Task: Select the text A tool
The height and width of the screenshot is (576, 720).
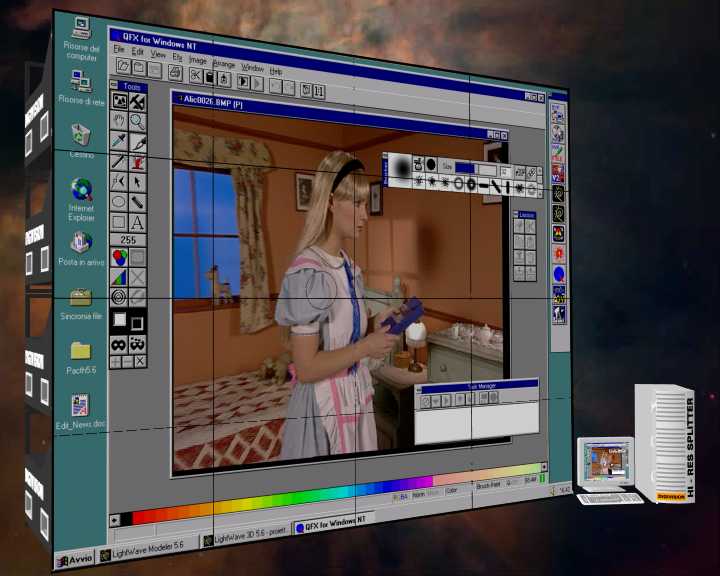Action: (137, 223)
